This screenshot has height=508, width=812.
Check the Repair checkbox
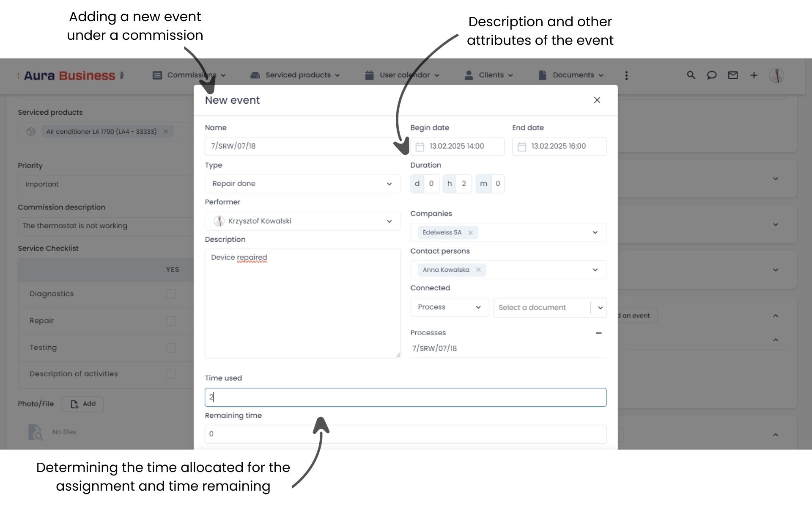pyautogui.click(x=170, y=321)
